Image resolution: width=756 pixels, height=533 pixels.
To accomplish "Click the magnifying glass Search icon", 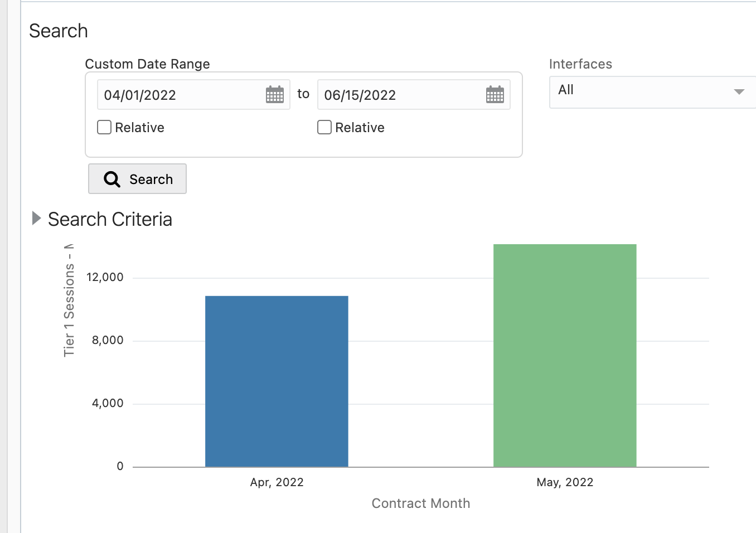I will click(112, 179).
